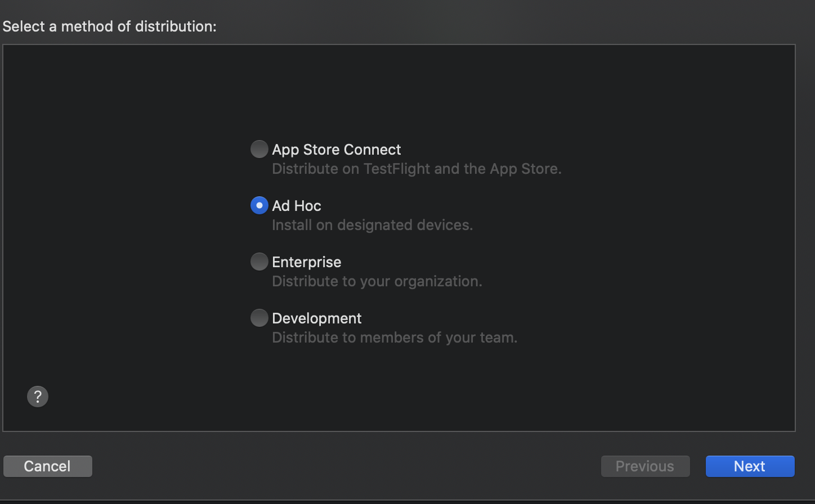Image resolution: width=815 pixels, height=504 pixels.
Task: Click 'Distribute to your organization.' description
Action: click(x=377, y=281)
